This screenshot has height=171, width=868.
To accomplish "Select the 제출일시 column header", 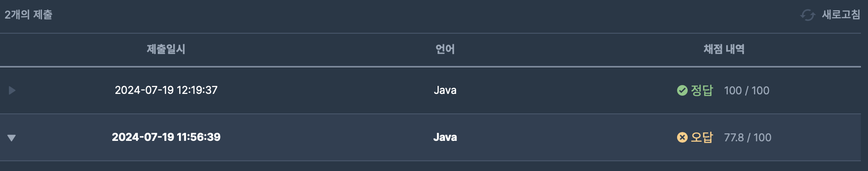I will tap(166, 49).
